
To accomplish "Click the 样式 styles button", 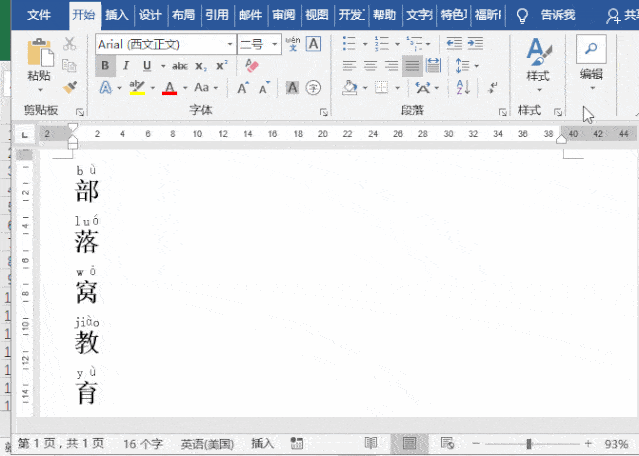I will point(538,62).
